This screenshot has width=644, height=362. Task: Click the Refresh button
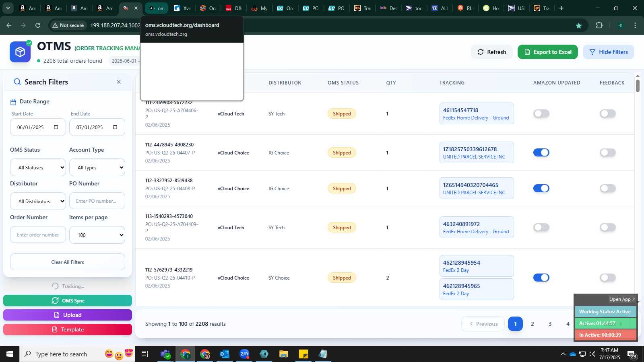[x=492, y=52]
